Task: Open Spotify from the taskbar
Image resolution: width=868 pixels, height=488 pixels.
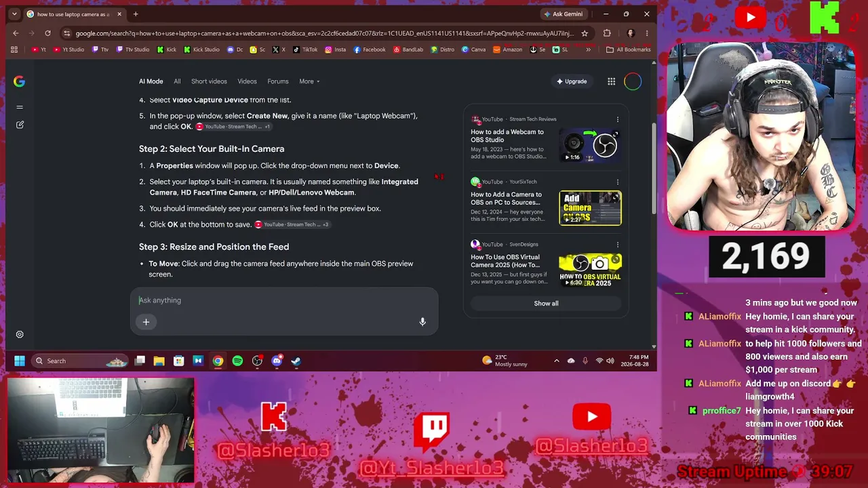Action: tap(237, 361)
